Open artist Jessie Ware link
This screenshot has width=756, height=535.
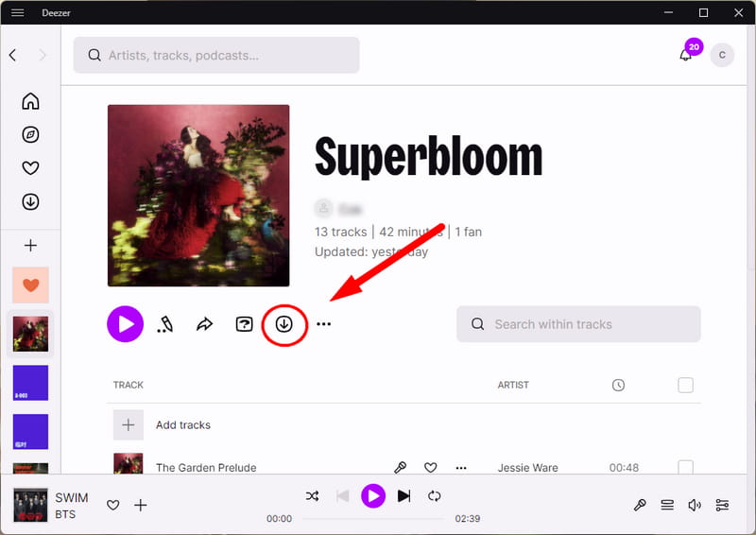click(x=528, y=468)
